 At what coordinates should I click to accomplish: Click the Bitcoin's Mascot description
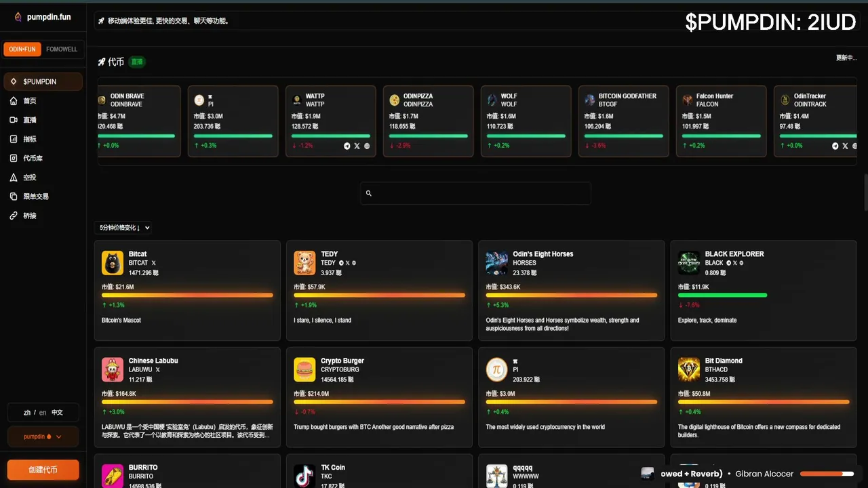pyautogui.click(x=121, y=320)
